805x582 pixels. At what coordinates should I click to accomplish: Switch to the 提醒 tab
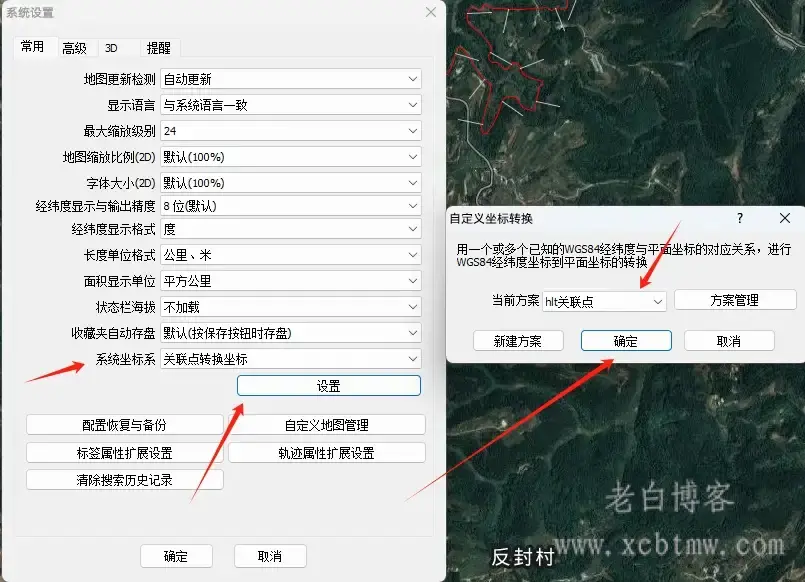[x=157, y=47]
